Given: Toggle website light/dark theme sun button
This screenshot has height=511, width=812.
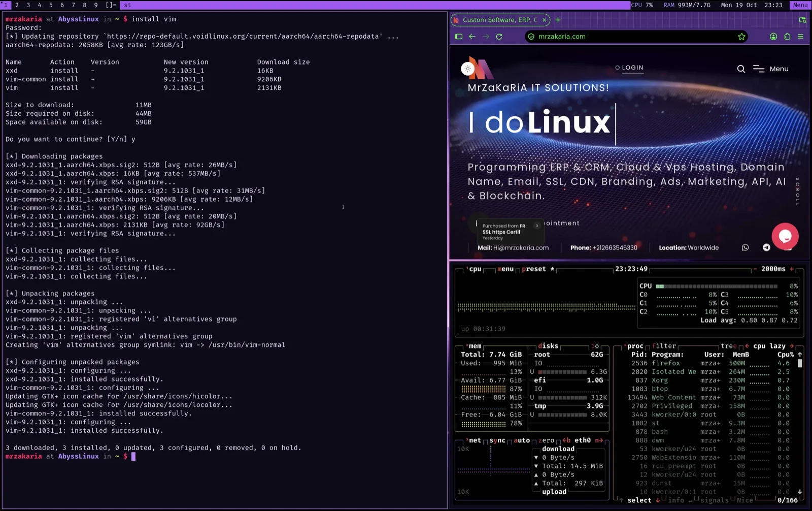Looking at the screenshot, I should pyautogui.click(x=467, y=69).
